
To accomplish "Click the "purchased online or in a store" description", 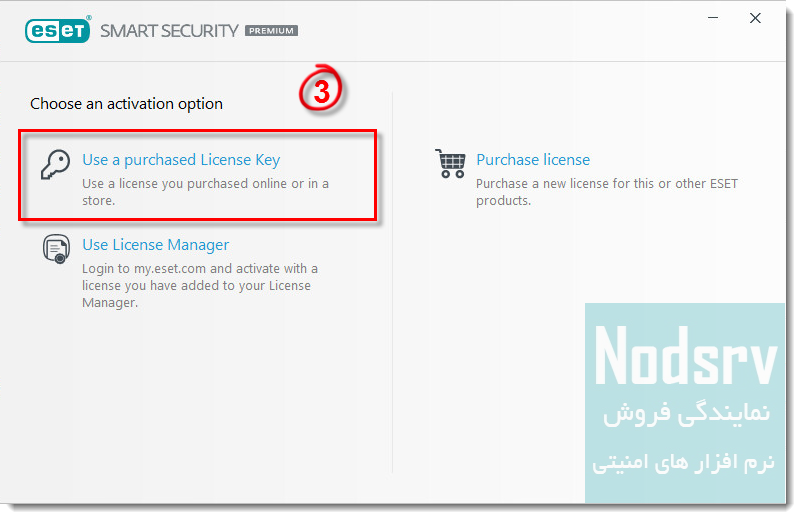I will click(205, 192).
